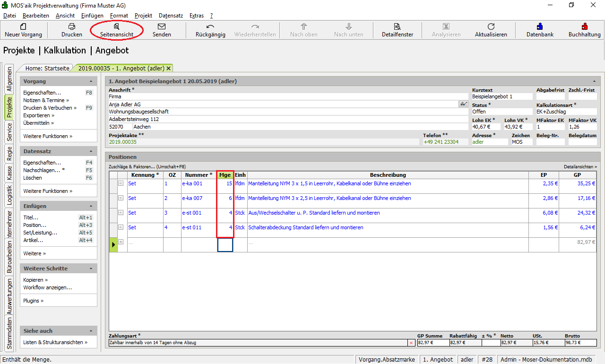Open the Projekt menu
Screen dimensions: 605x364
(x=143, y=16)
